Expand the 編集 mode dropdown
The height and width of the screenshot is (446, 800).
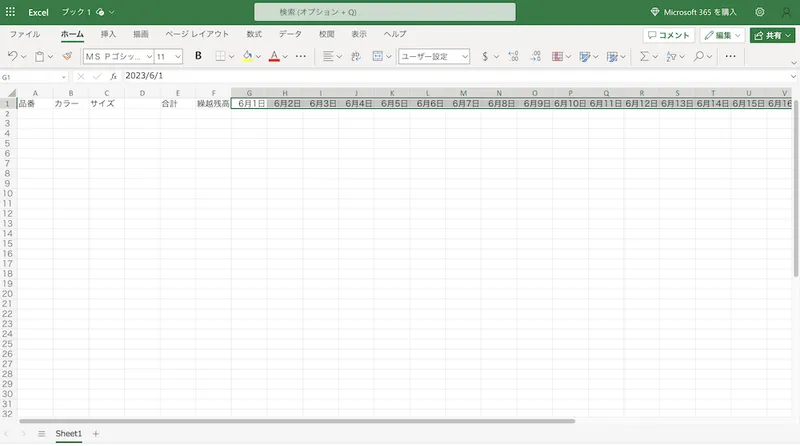tap(738, 35)
